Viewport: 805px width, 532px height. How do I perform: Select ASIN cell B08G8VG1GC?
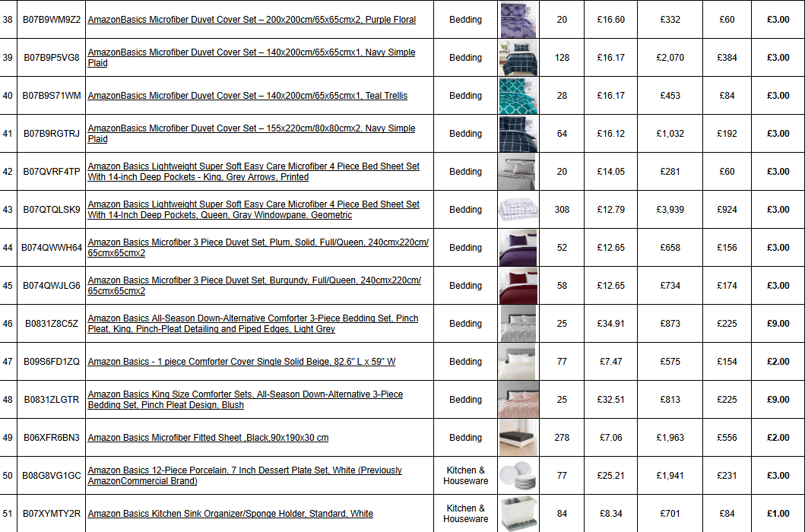[52, 476]
